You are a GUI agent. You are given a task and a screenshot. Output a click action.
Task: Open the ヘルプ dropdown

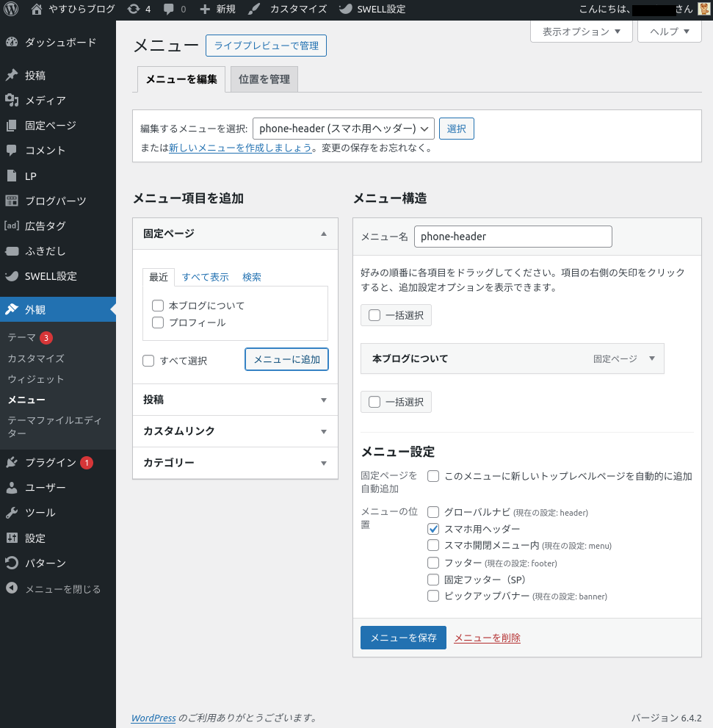(x=670, y=32)
